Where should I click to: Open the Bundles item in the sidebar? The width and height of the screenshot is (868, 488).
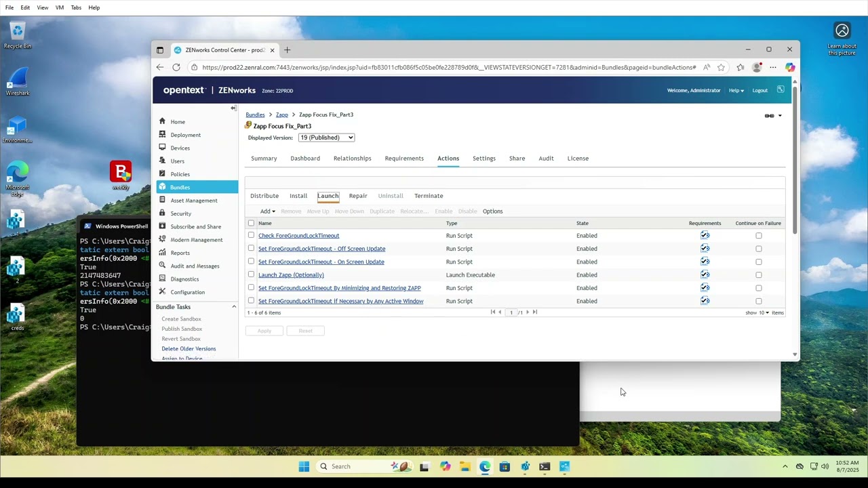click(x=197, y=187)
